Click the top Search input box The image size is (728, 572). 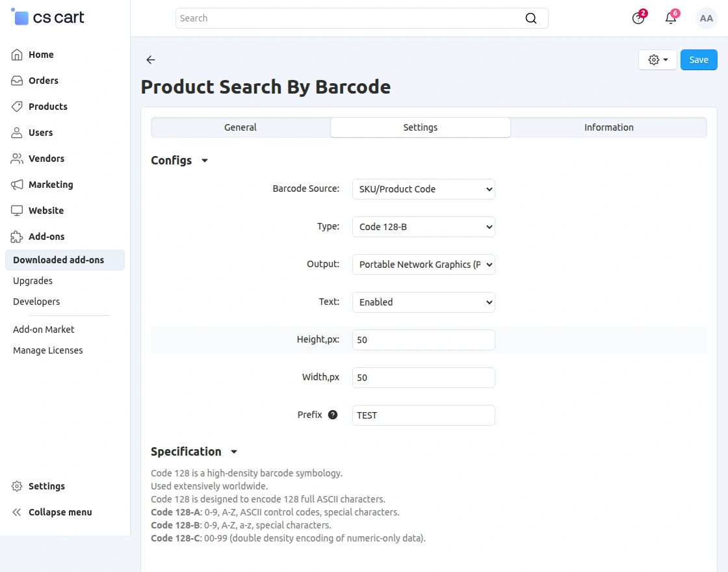coord(361,18)
